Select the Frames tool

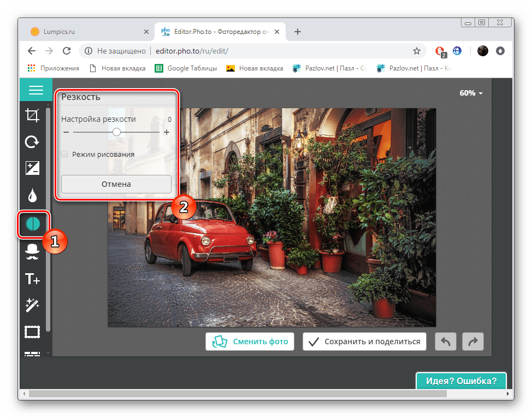click(32, 332)
